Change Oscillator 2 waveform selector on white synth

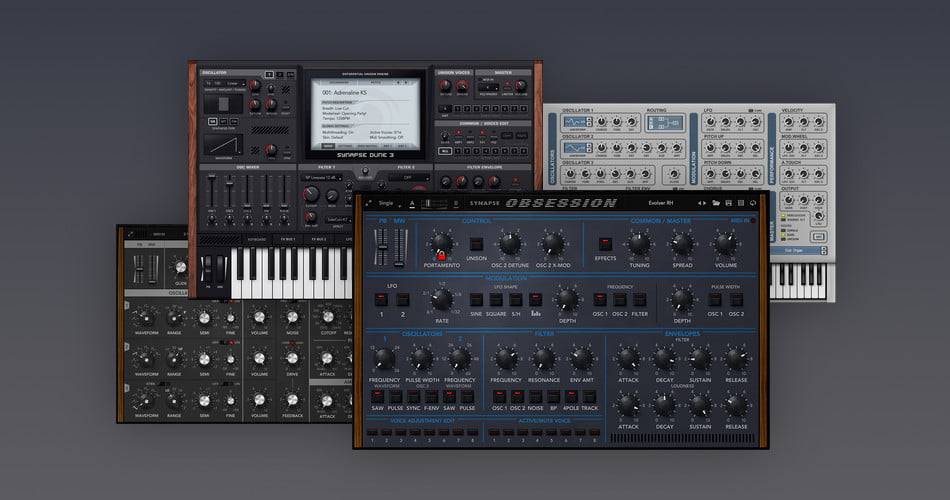click(578, 148)
